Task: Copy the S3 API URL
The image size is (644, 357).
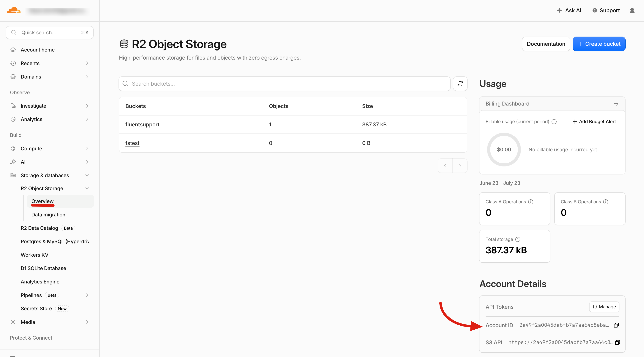Action: pos(618,342)
